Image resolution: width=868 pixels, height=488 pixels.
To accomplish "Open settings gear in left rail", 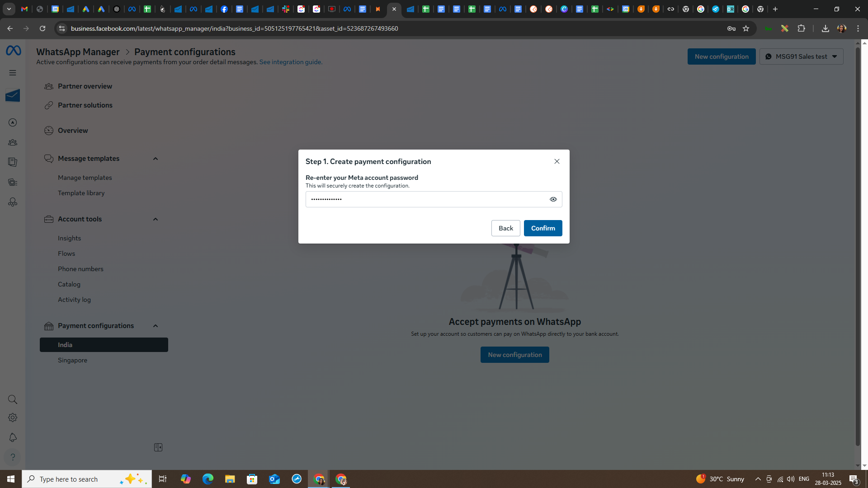I will 13,418.
